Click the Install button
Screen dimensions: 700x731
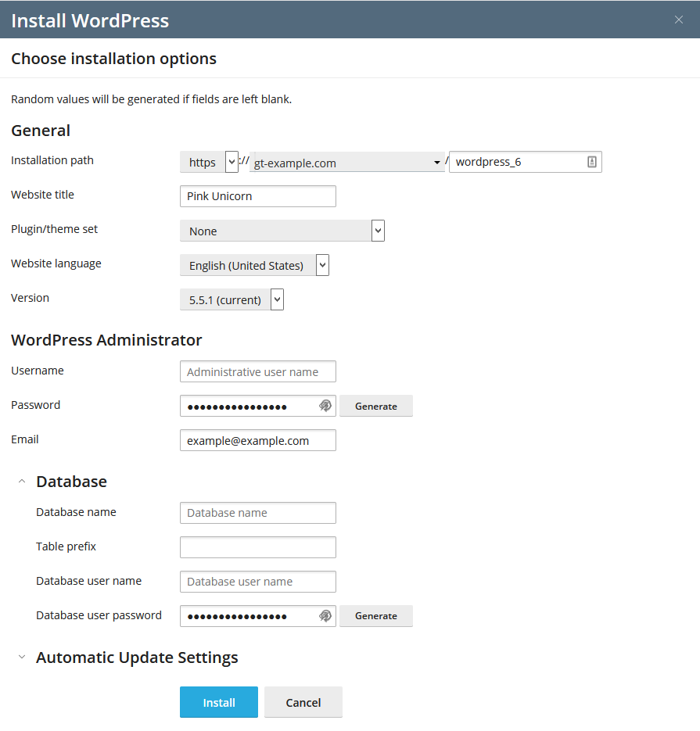(219, 702)
